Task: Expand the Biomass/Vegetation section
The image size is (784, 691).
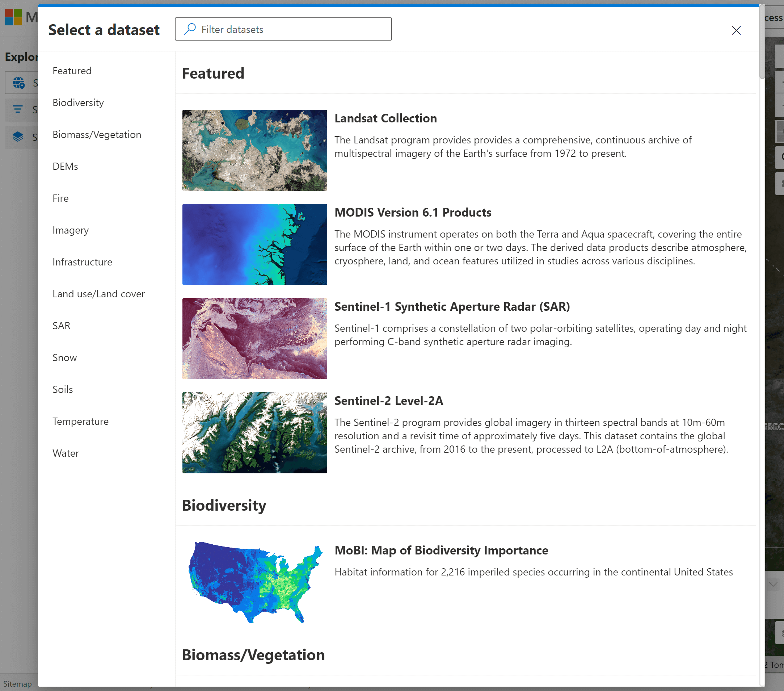Action: click(97, 134)
